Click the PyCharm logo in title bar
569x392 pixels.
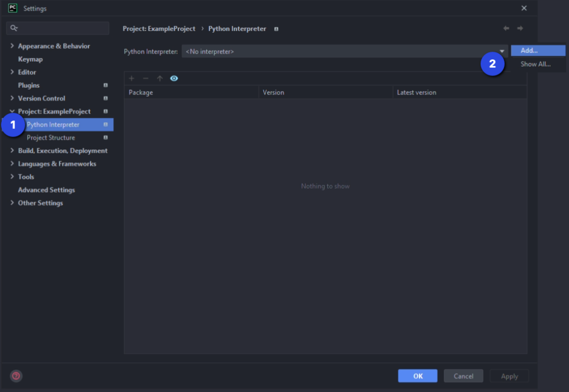pyautogui.click(x=13, y=8)
